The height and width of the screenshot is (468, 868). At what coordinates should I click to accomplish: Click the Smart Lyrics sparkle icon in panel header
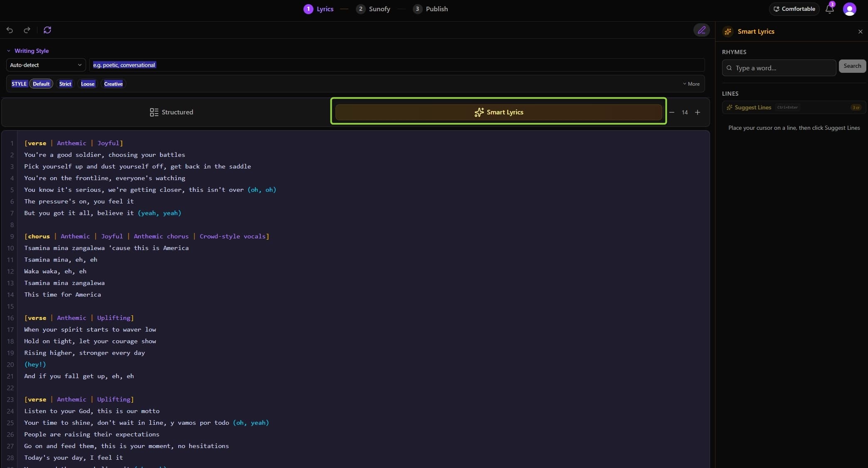(x=727, y=32)
